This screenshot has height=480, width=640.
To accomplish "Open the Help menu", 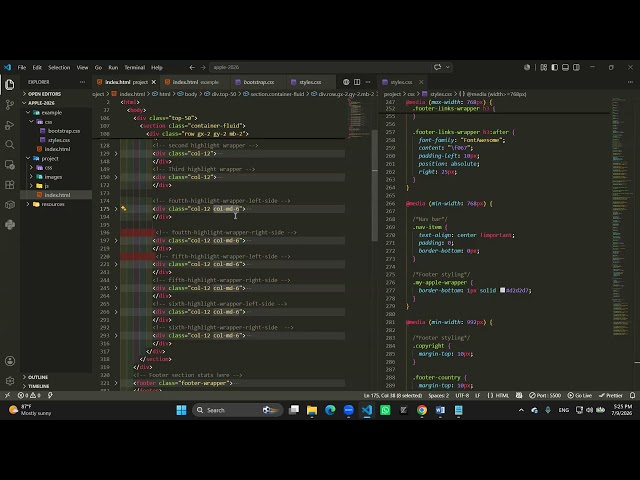I will coord(157,67).
